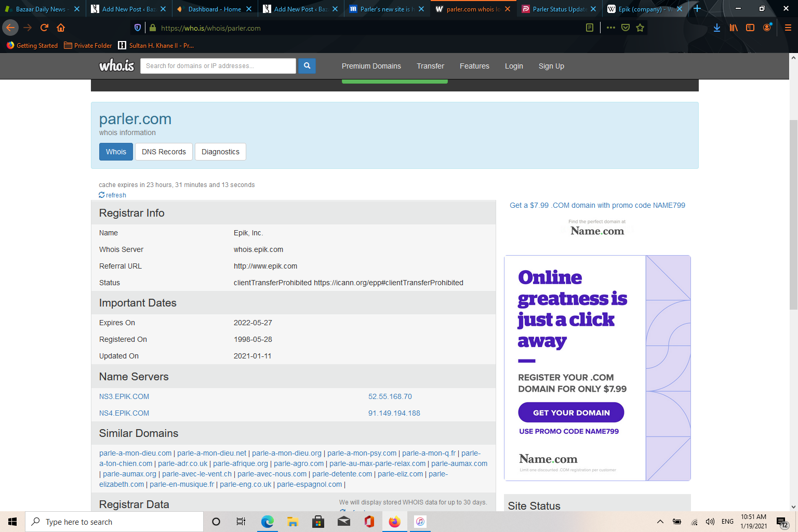Show the Firefox sidebars

[x=750, y=28]
